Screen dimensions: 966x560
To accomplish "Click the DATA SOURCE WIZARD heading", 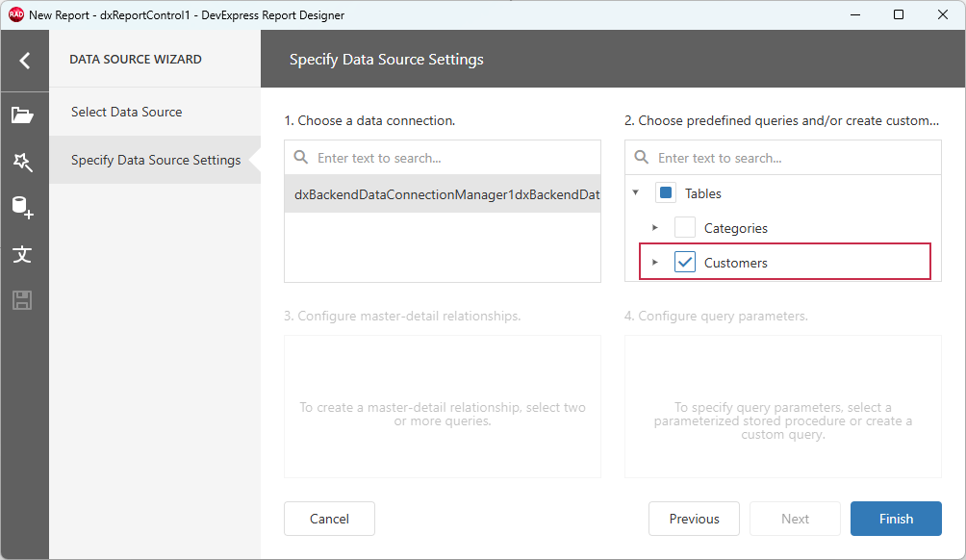I will (136, 59).
